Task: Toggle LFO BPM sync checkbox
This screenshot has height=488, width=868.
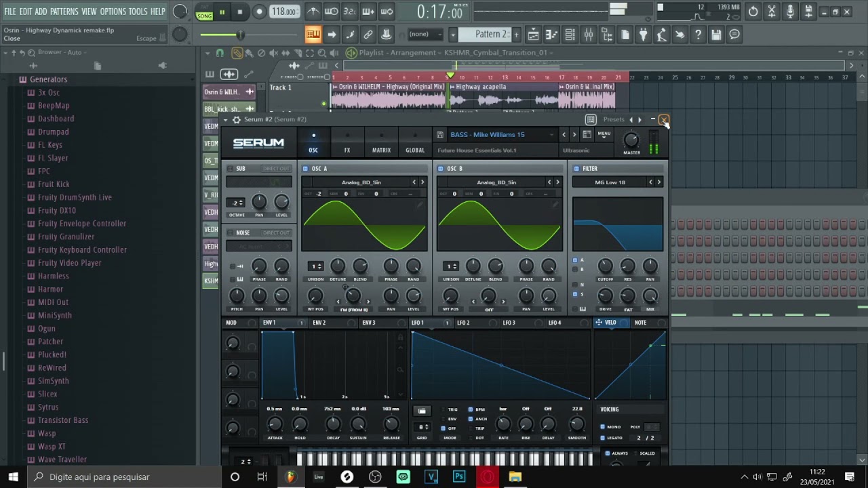Action: click(471, 409)
